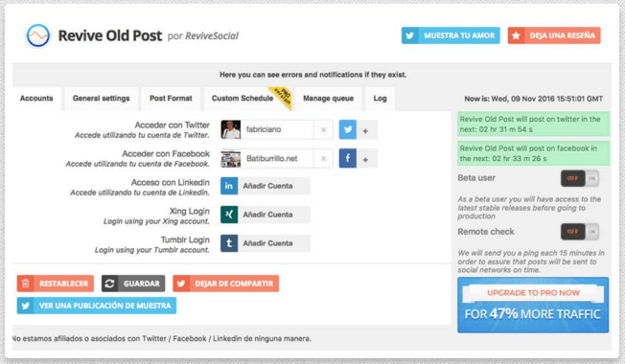Add a Xing account via Añadir Cuenta
This screenshot has width=625, height=364.
tap(274, 215)
